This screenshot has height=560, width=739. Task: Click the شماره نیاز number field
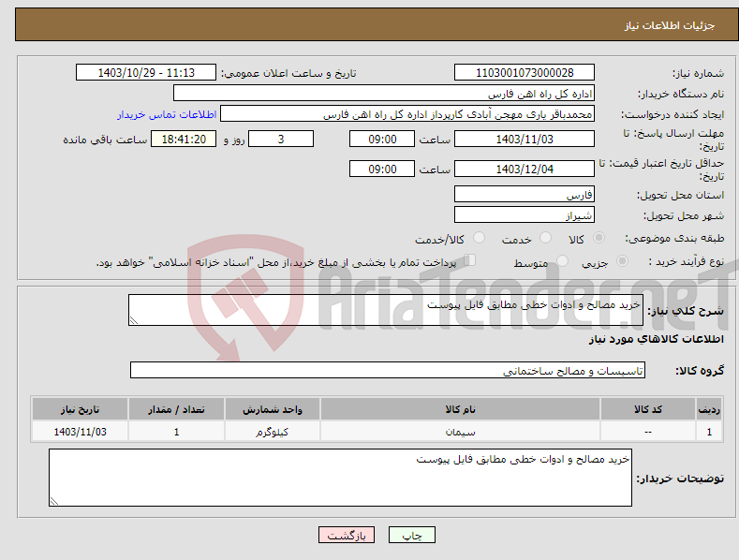click(525, 73)
